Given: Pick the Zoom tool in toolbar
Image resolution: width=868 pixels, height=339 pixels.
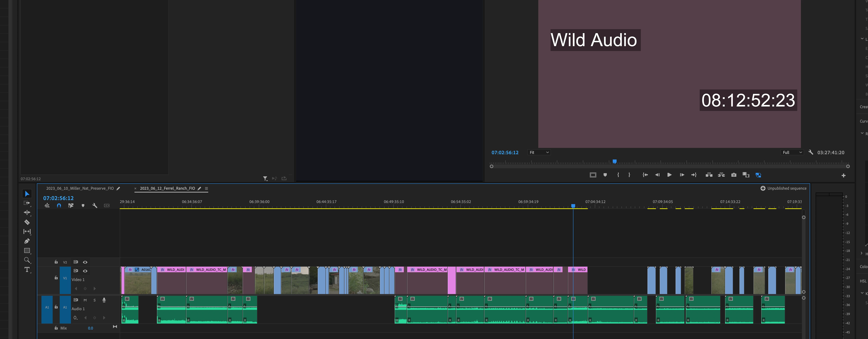Looking at the screenshot, I should (x=27, y=260).
